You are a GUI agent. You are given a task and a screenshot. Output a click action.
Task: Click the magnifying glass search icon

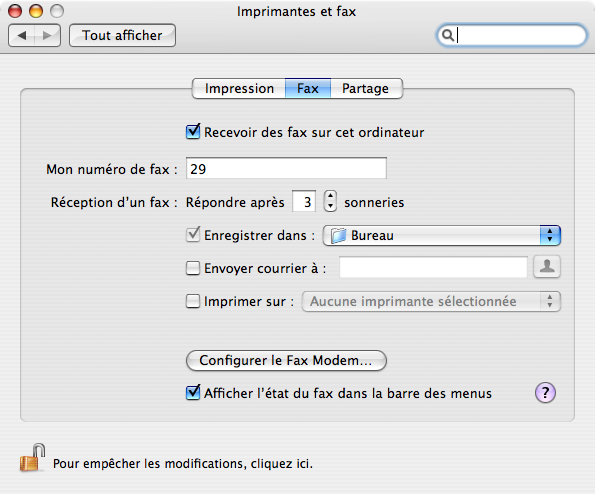(x=448, y=35)
